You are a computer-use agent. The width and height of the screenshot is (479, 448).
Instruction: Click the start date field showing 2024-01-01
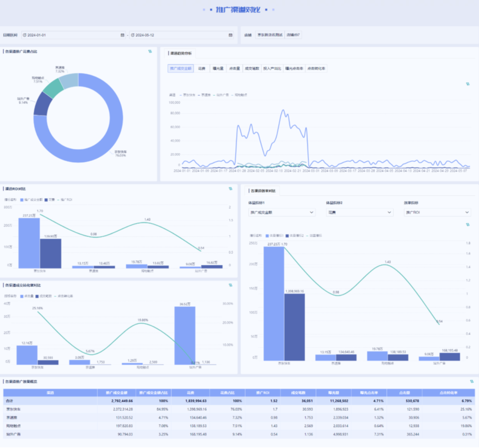click(x=73, y=35)
